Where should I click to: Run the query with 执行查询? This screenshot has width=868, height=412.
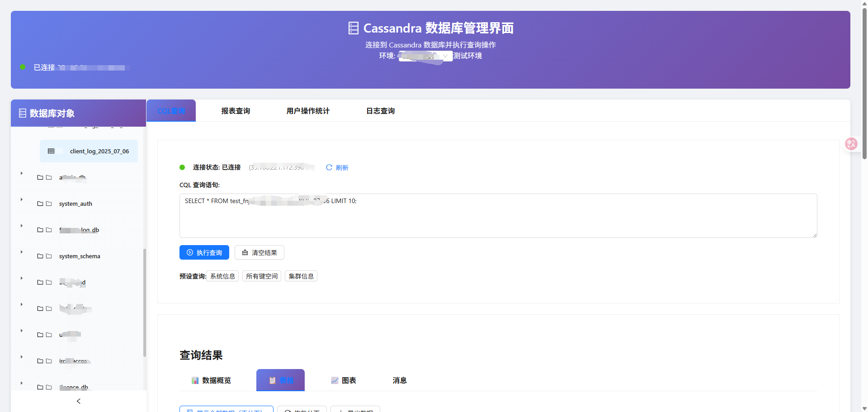tap(204, 252)
